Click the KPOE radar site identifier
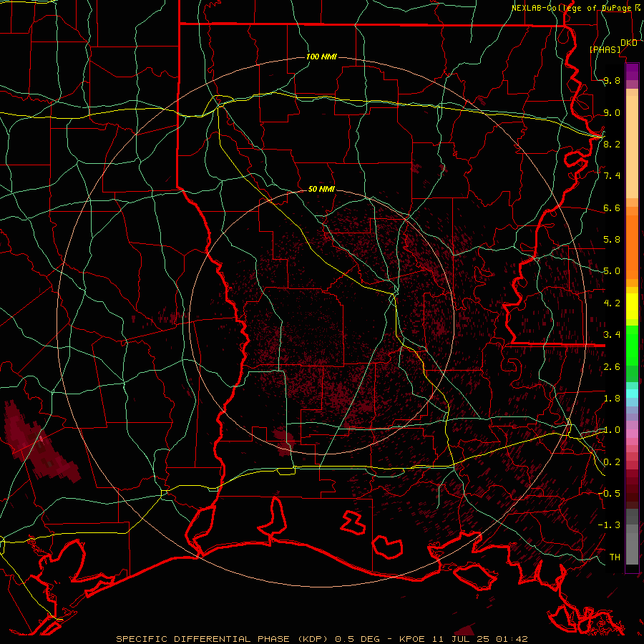The image size is (644, 644). coord(412,639)
